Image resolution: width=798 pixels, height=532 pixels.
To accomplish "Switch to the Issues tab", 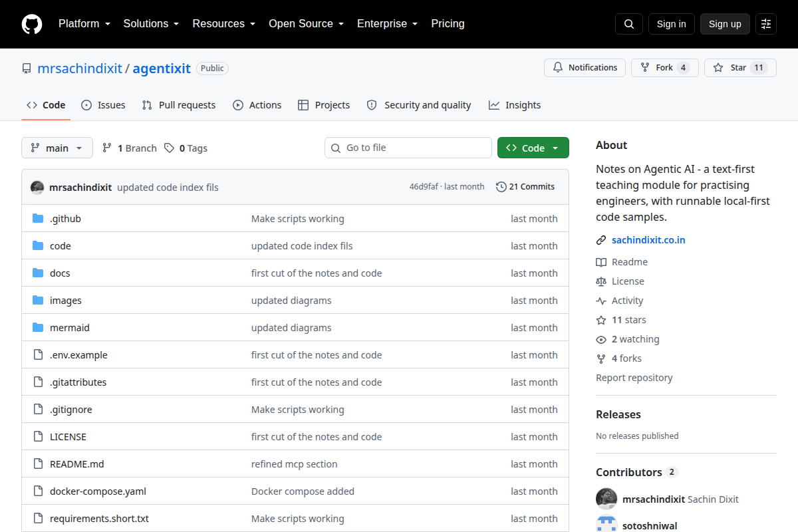I will pos(103,105).
